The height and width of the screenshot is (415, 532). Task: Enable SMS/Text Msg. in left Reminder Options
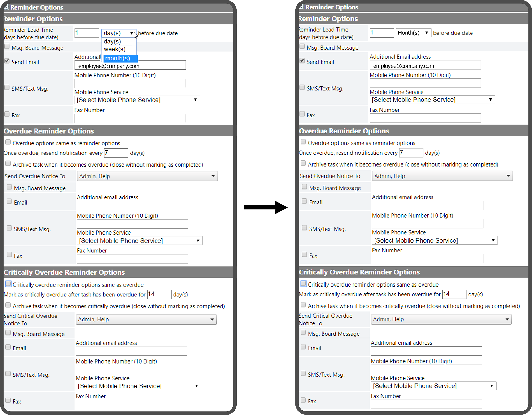7,87
